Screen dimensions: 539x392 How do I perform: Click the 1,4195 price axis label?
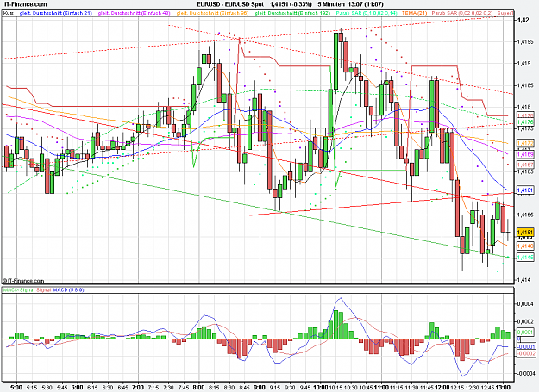[525, 42]
